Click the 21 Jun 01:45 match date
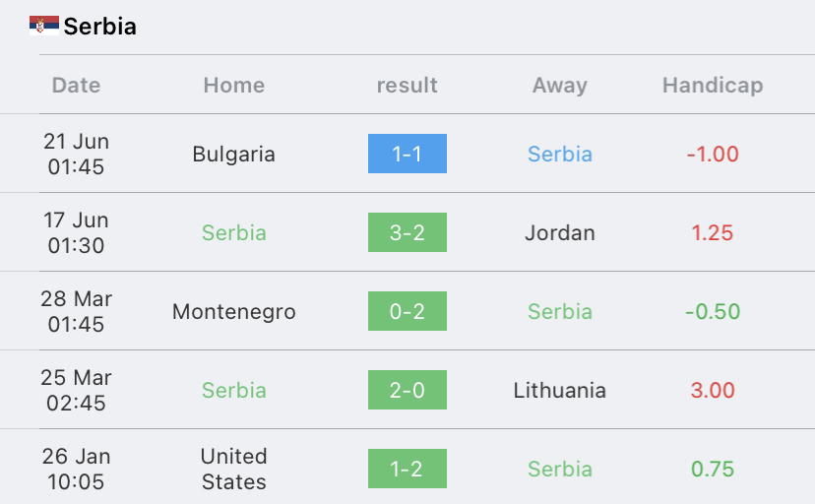This screenshot has width=815, height=504. 76,154
